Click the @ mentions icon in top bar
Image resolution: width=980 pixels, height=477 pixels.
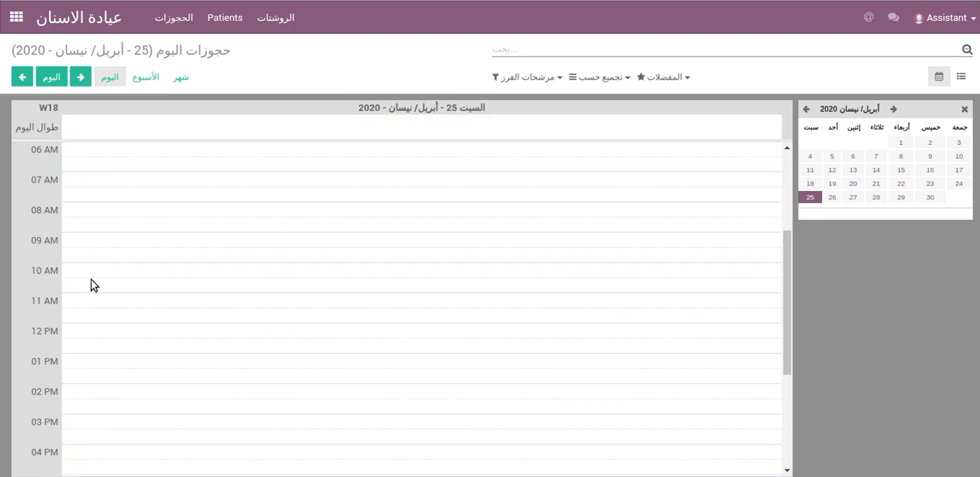pos(868,17)
